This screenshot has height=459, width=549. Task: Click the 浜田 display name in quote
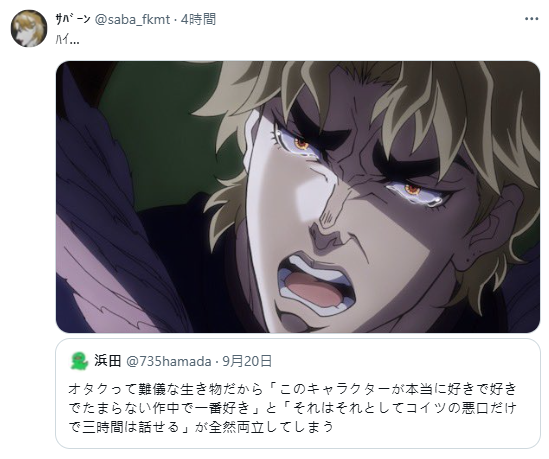click(x=108, y=361)
